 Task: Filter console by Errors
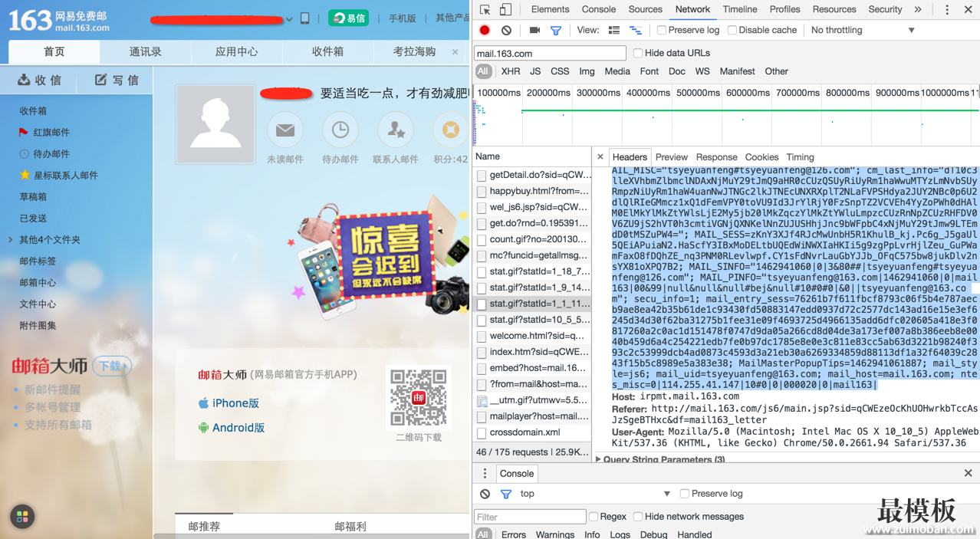[x=514, y=534]
